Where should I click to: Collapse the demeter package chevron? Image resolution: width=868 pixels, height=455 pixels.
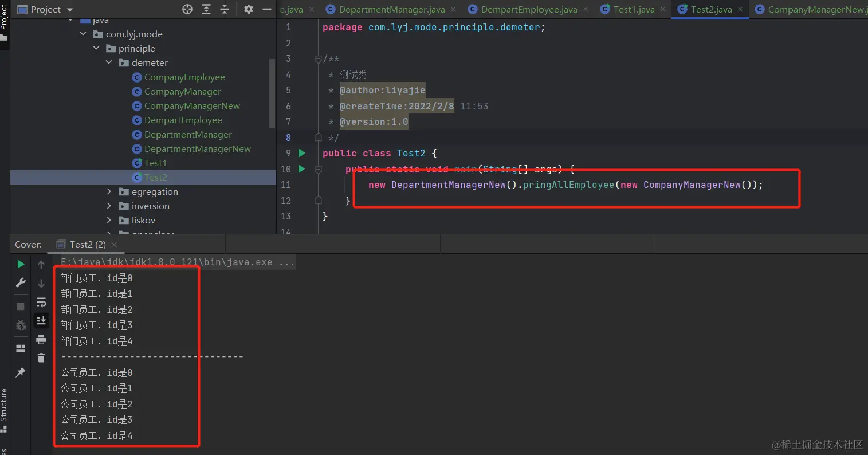click(109, 62)
